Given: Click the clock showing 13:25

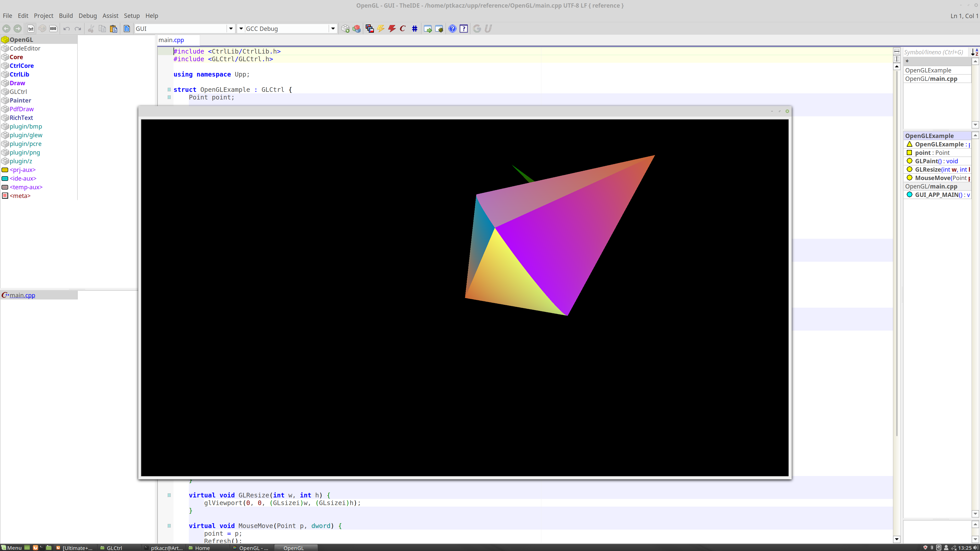Looking at the screenshot, I should point(965,548).
